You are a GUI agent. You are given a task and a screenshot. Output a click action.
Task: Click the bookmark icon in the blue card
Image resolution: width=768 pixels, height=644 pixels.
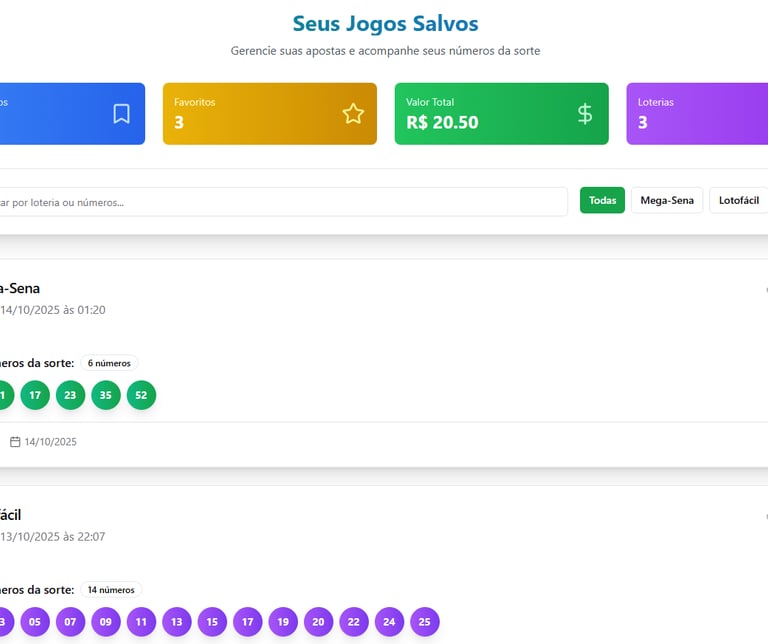(121, 114)
